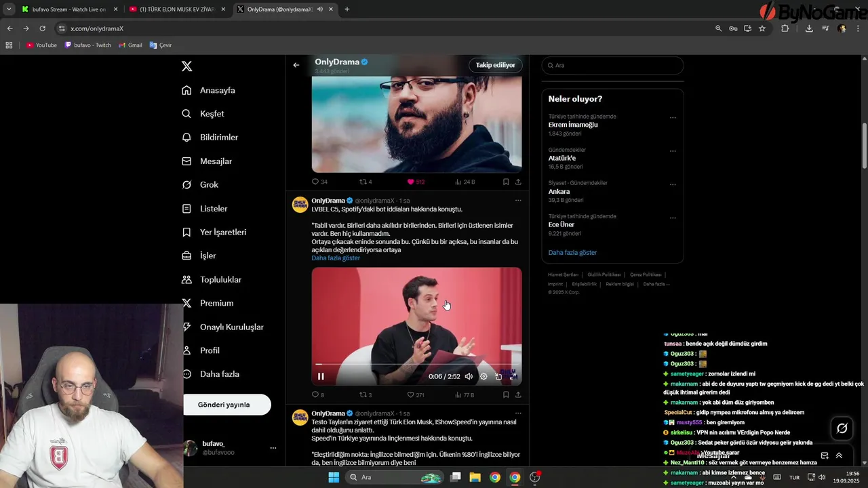This screenshot has height=488, width=868.
Task: Open File Explorer from taskbar
Action: tap(475, 477)
